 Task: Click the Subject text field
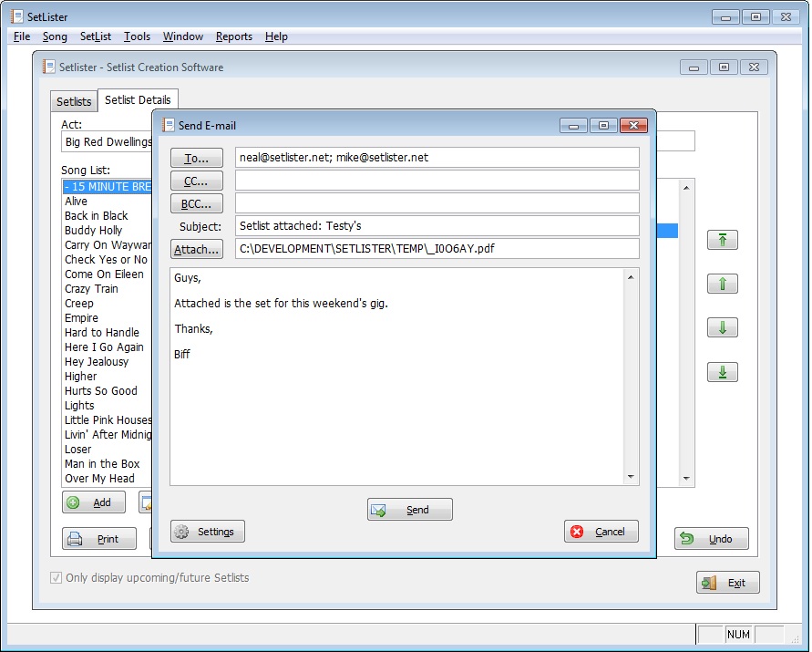(x=437, y=226)
